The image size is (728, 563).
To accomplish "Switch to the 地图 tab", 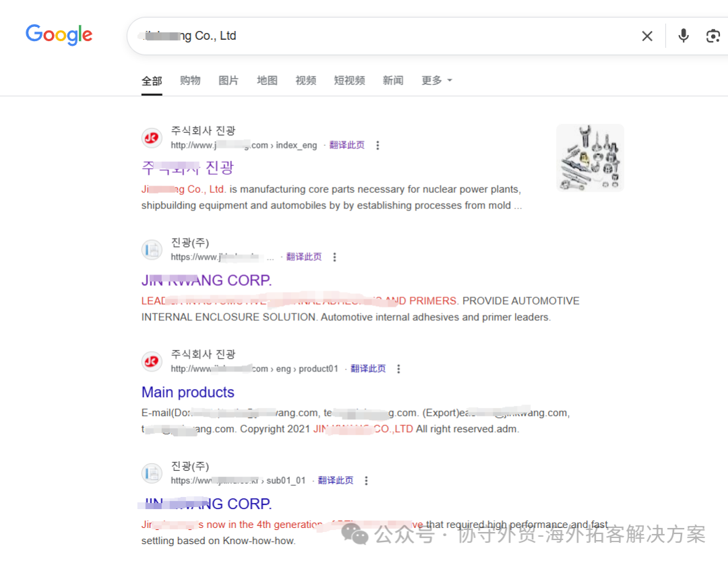I will (x=267, y=80).
